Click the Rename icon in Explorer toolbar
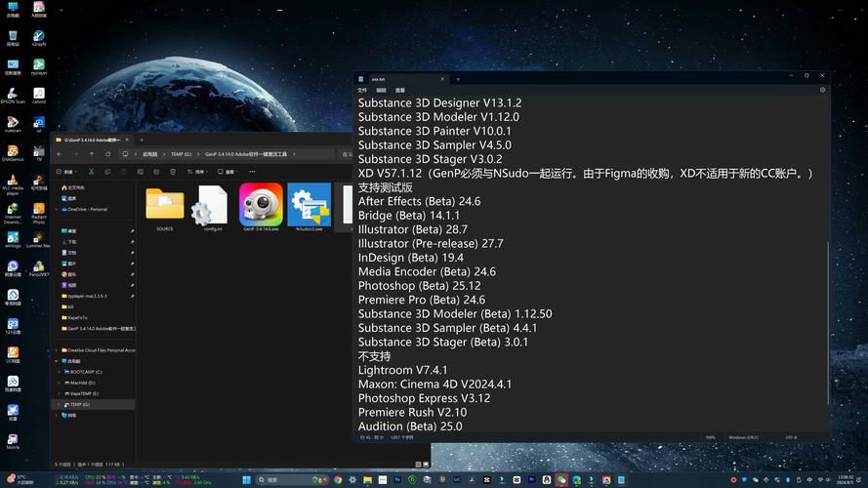Viewport: 868px width, 488px height. (x=140, y=172)
